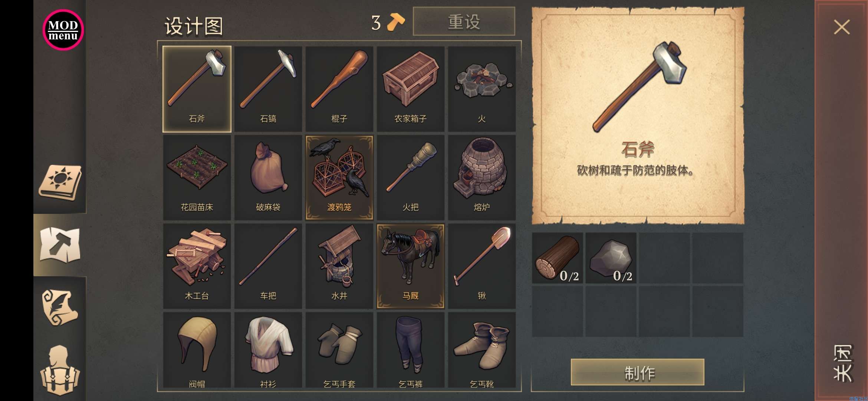Tap the stone material slot
The height and width of the screenshot is (401, 868).
point(611,258)
